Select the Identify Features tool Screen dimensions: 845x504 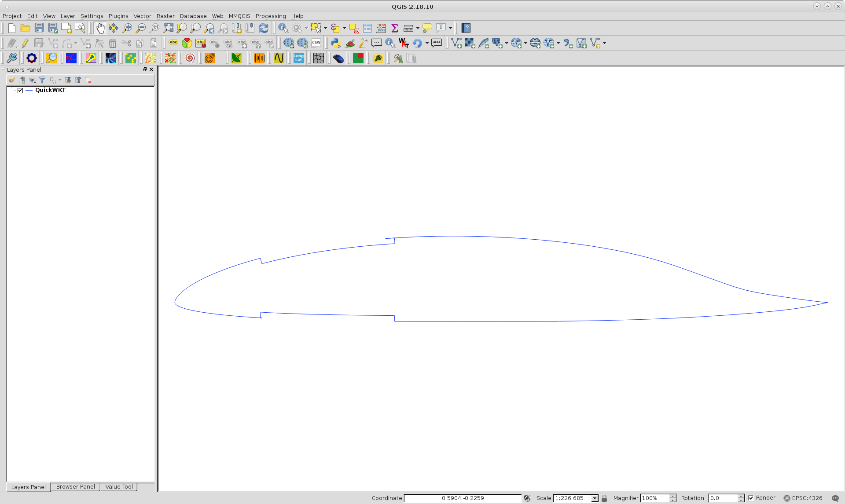pos(283,28)
